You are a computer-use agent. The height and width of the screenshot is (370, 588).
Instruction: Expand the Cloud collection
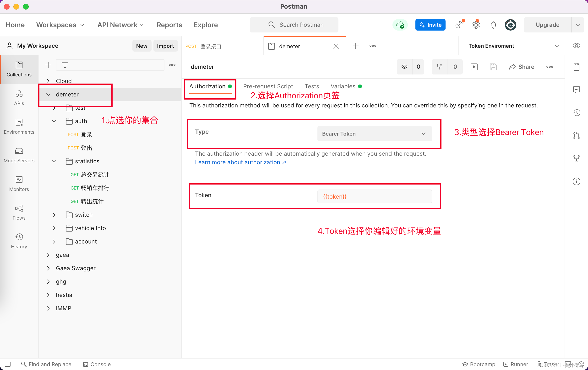pos(48,81)
